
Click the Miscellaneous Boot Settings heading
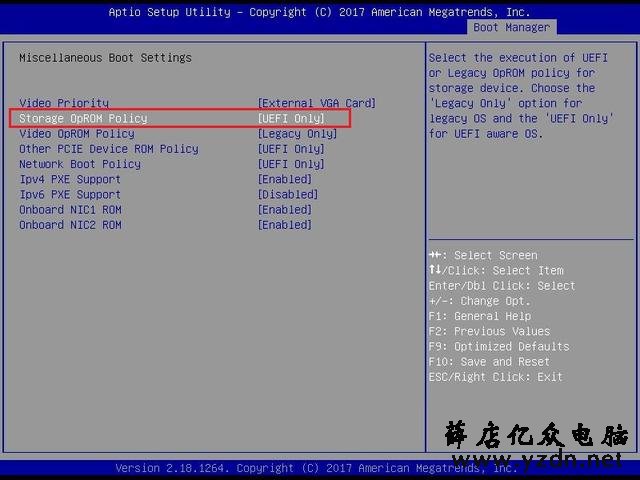point(105,58)
